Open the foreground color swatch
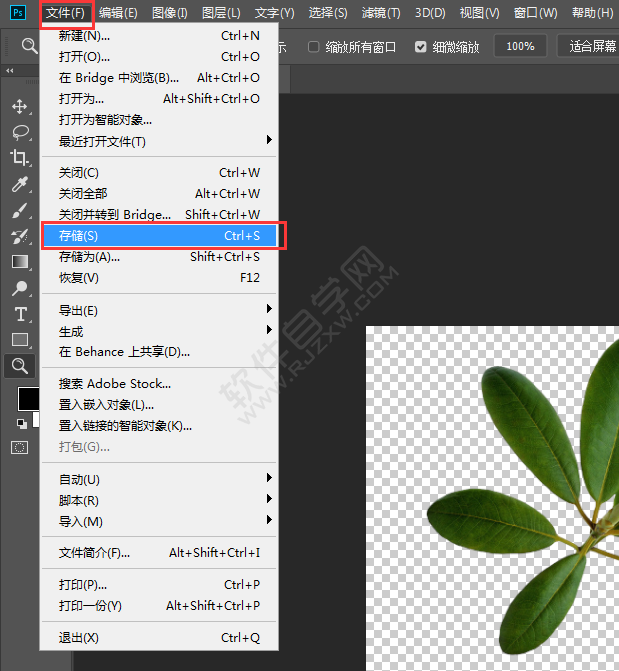Image resolution: width=619 pixels, height=671 pixels. tap(28, 399)
